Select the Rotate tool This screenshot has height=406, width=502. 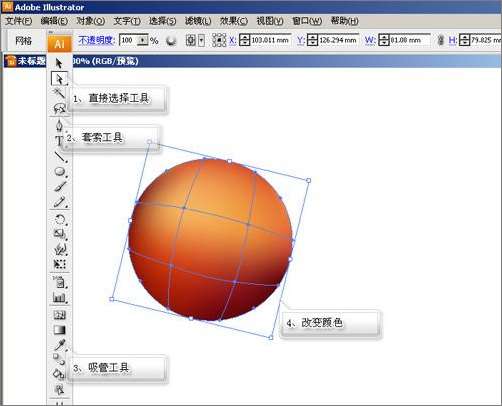60,219
